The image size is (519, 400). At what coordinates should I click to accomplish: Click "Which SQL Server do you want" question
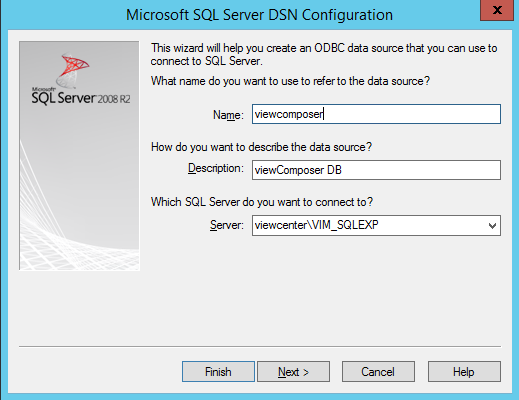(x=262, y=202)
